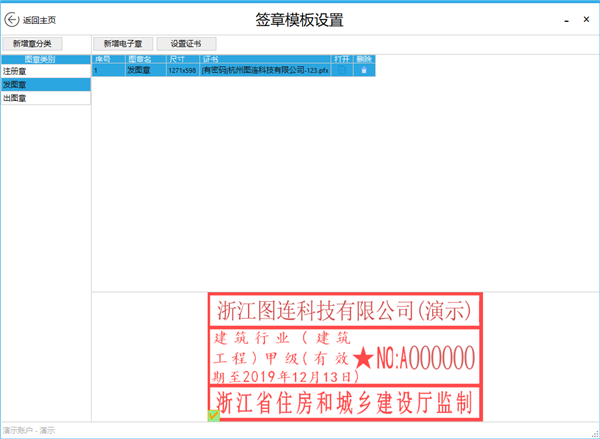The width and height of the screenshot is (600, 439).
Task: Click 证书 column header
Action: tap(265, 59)
